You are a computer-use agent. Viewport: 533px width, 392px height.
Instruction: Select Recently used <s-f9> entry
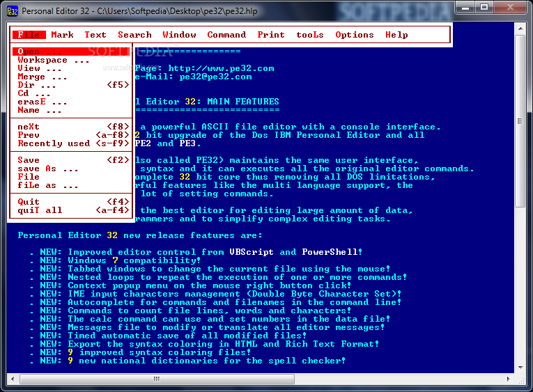pyautogui.click(x=71, y=143)
